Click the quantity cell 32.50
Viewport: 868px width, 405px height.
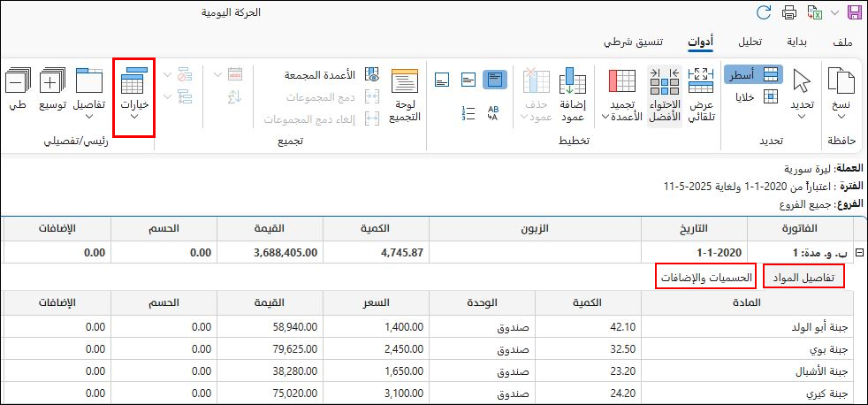click(588, 349)
